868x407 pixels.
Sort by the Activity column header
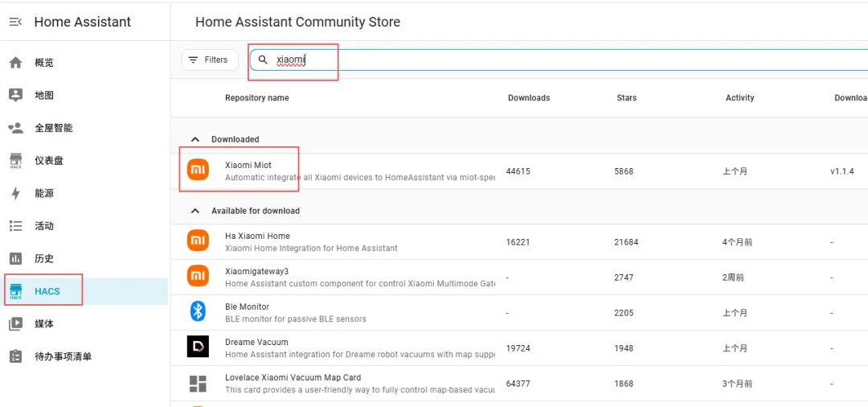(x=739, y=98)
